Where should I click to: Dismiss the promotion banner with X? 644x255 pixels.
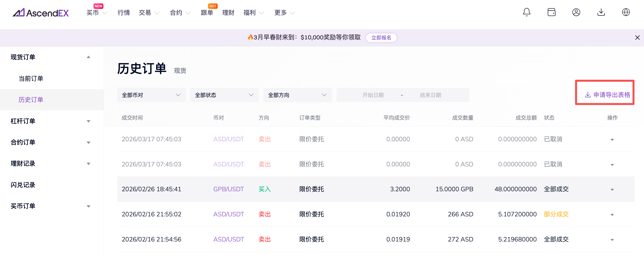click(637, 37)
